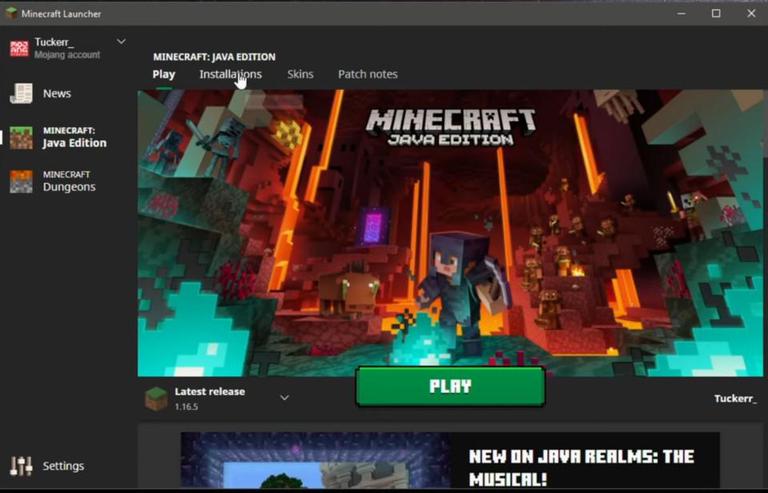Open the News section icon

[x=21, y=93]
